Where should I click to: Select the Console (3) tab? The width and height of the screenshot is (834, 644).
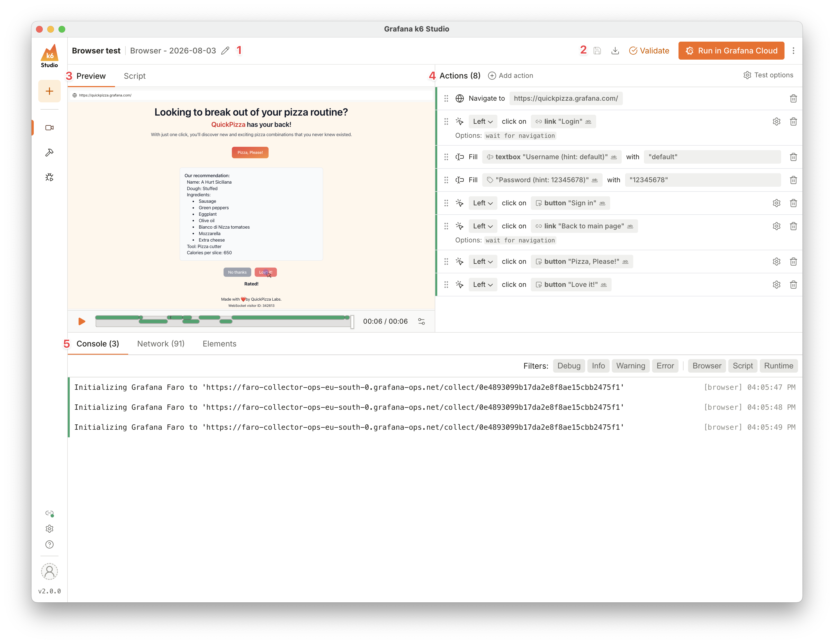coord(98,344)
